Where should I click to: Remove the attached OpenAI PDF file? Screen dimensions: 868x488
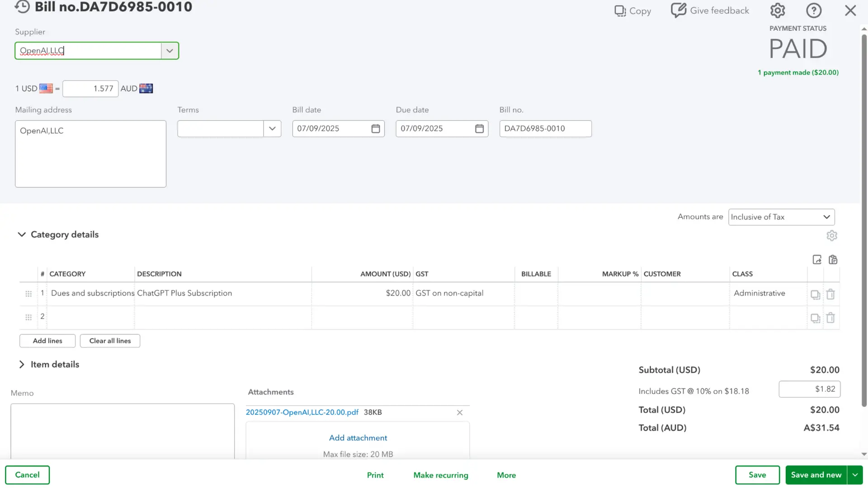tap(459, 413)
